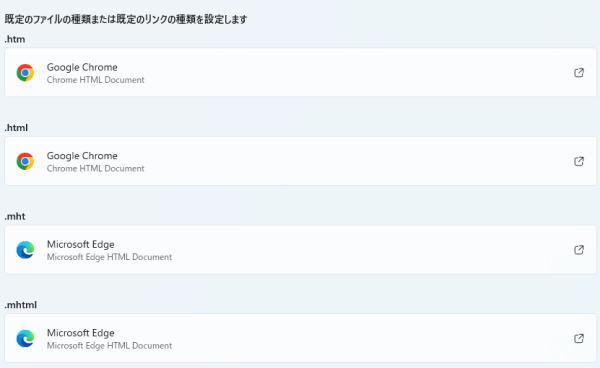The image size is (600, 368).
Task: Click the Chrome icon in the .html row
Action: pyautogui.click(x=25, y=161)
